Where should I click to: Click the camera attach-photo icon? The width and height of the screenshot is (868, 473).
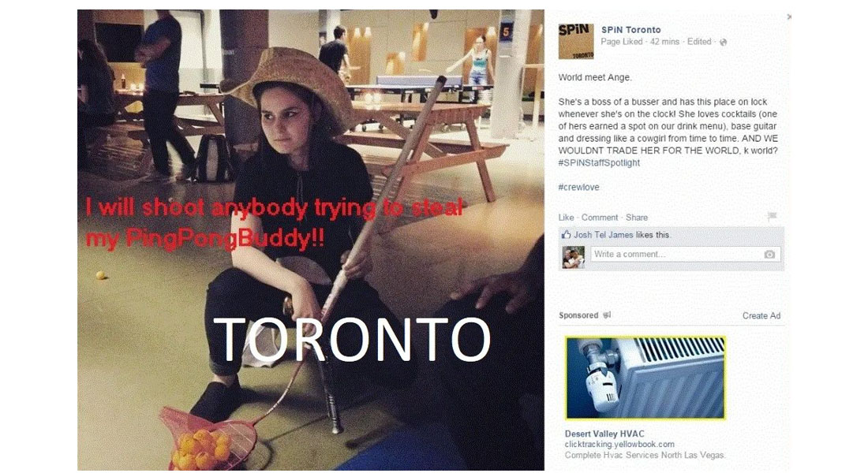769,254
